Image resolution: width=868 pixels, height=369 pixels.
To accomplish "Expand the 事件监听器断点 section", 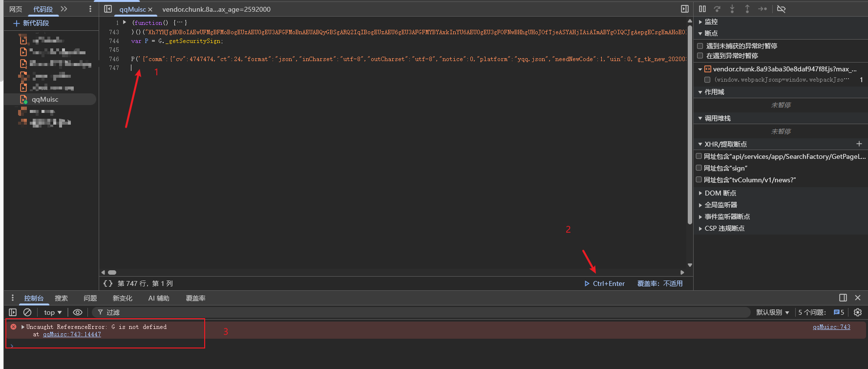I will 700,217.
